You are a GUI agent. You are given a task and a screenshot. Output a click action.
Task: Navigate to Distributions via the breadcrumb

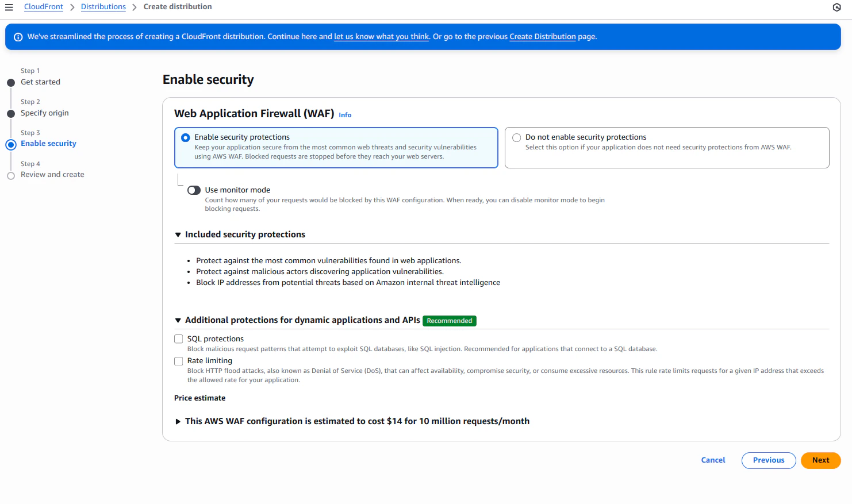pyautogui.click(x=103, y=6)
